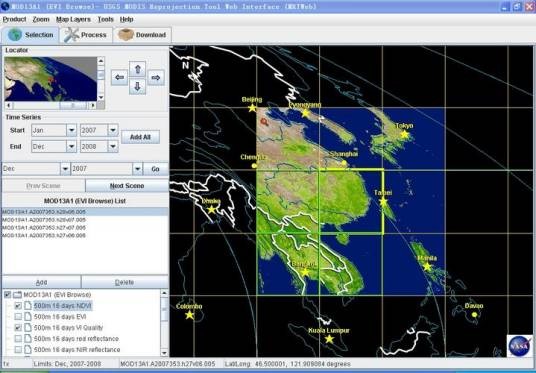
Task: Click the red magnifier marker near Beijing
Action: pos(264,121)
